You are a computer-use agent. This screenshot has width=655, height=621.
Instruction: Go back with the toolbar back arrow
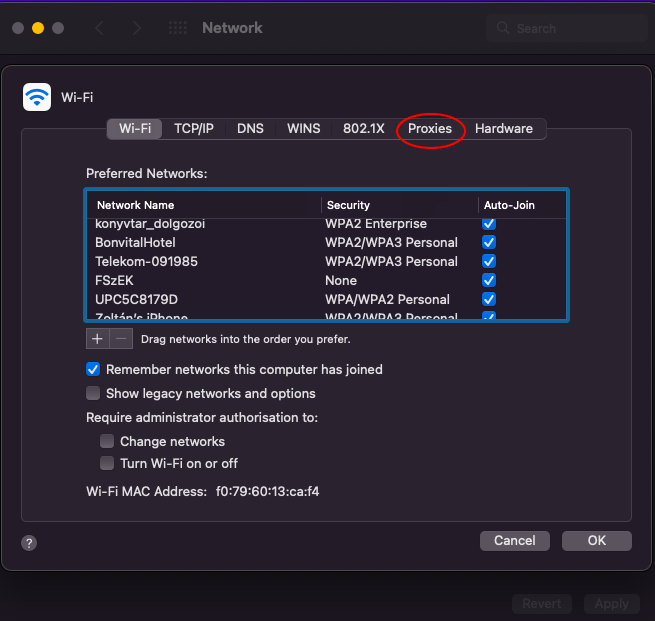(99, 28)
